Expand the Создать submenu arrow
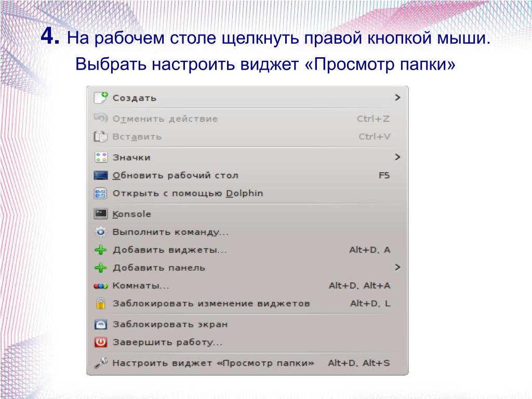This screenshot has height=399, width=532. (x=397, y=98)
